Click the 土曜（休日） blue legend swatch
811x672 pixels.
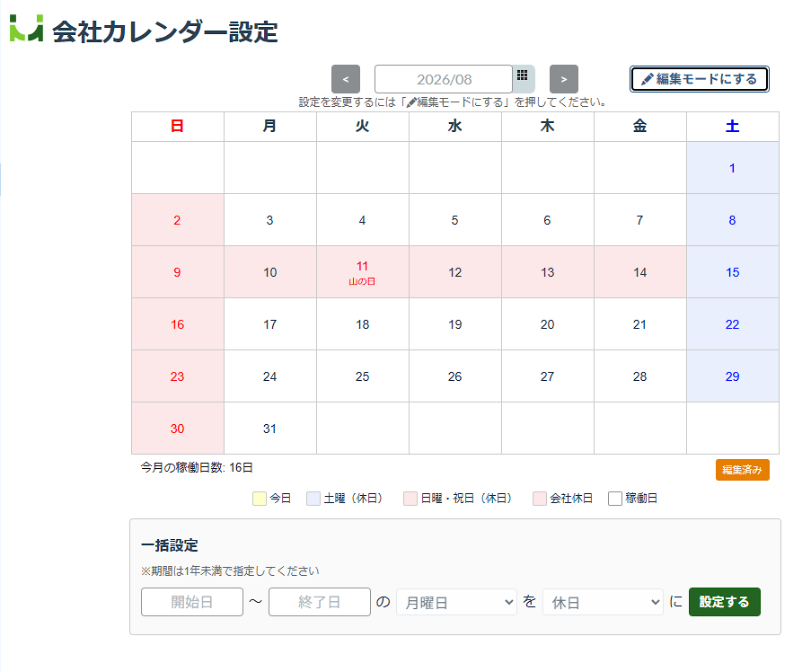tap(313, 499)
